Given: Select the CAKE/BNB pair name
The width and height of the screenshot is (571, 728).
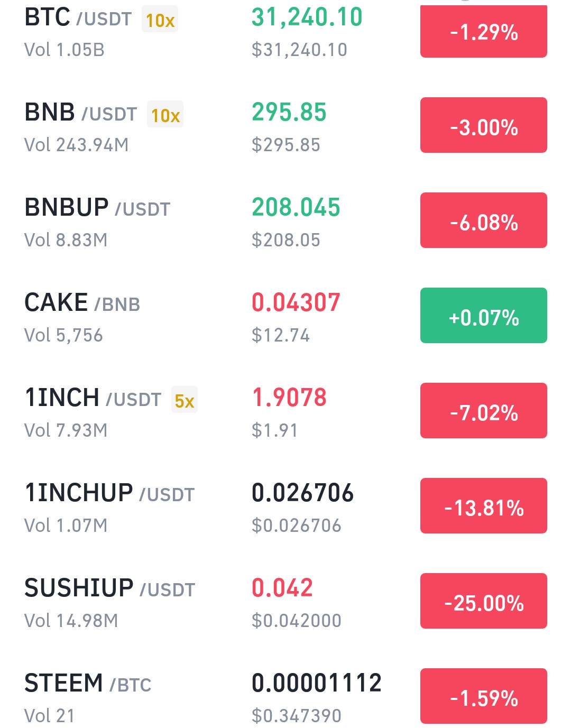Looking at the screenshot, I should point(82,303).
